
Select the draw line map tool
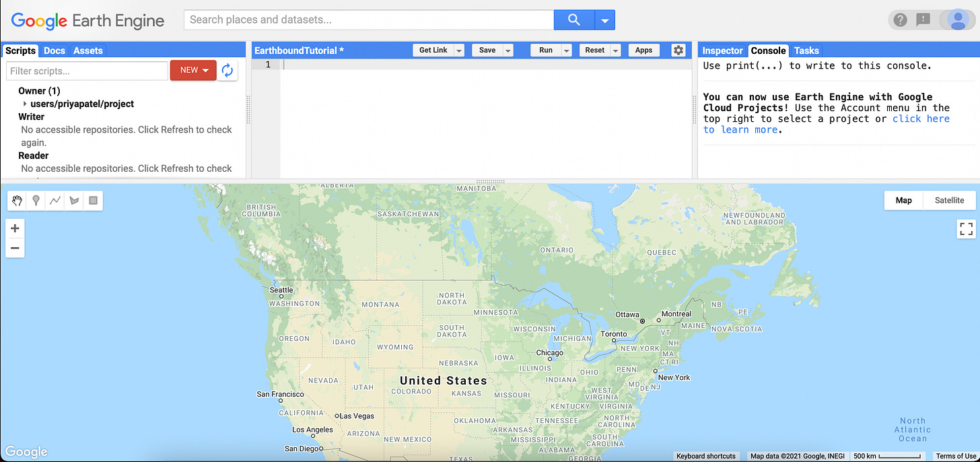(x=55, y=201)
